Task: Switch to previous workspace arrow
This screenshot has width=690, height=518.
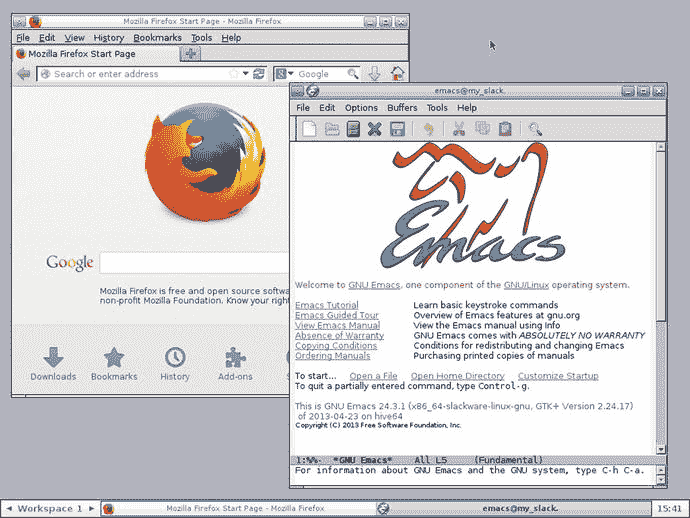Action: [9, 509]
